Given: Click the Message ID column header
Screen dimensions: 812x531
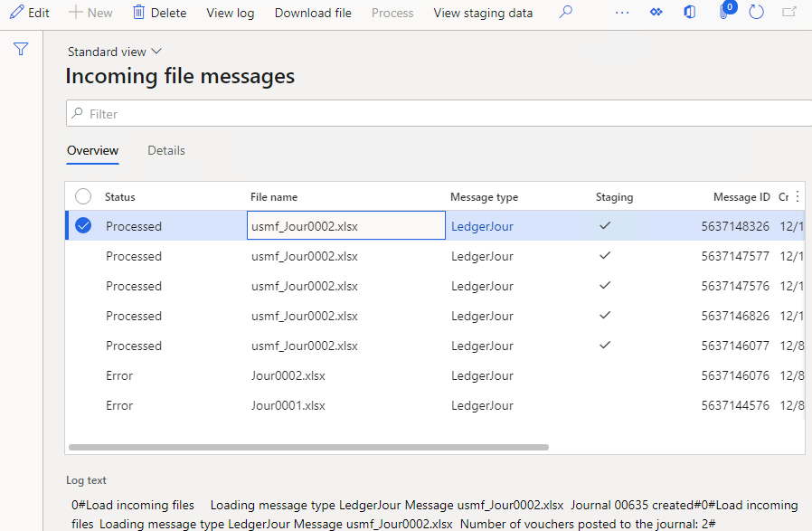Looking at the screenshot, I should click(x=741, y=197).
